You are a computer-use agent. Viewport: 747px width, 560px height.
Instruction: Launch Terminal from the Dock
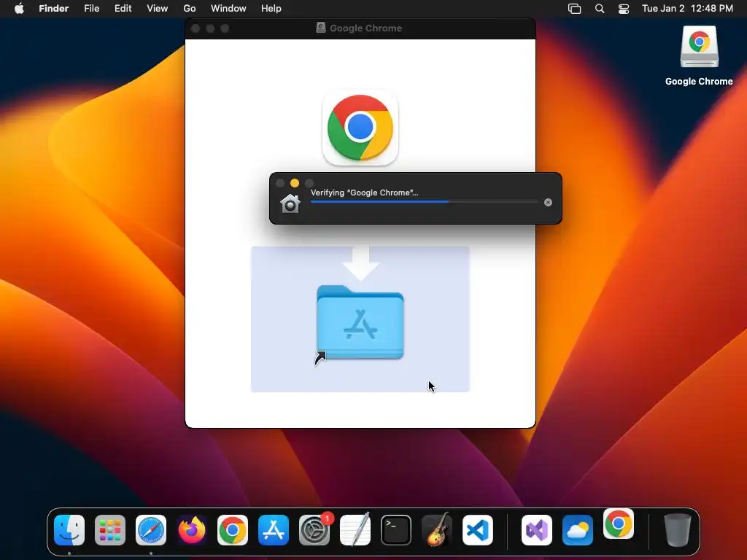tap(396, 530)
